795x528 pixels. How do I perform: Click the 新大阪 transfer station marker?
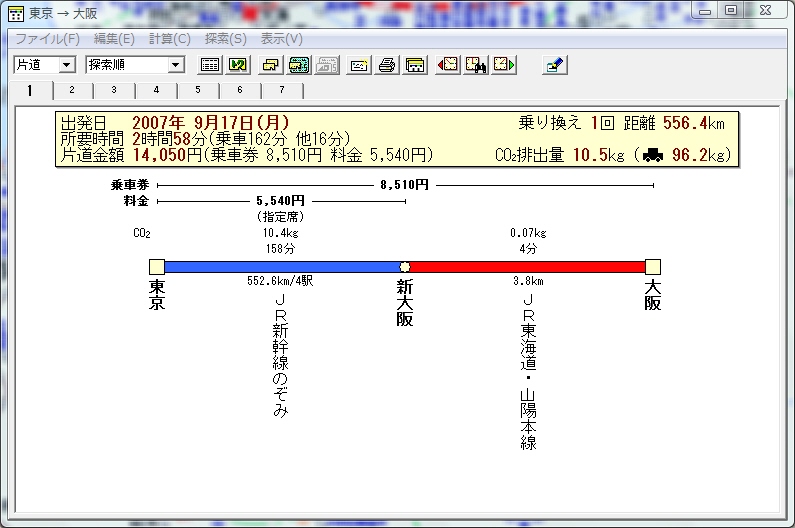point(405,267)
